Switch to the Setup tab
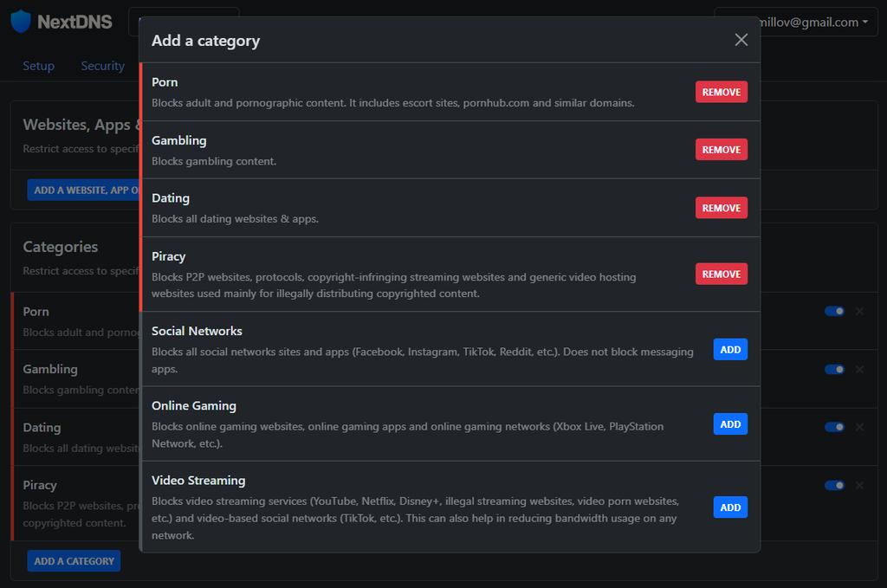The width and height of the screenshot is (887, 588). [x=38, y=66]
